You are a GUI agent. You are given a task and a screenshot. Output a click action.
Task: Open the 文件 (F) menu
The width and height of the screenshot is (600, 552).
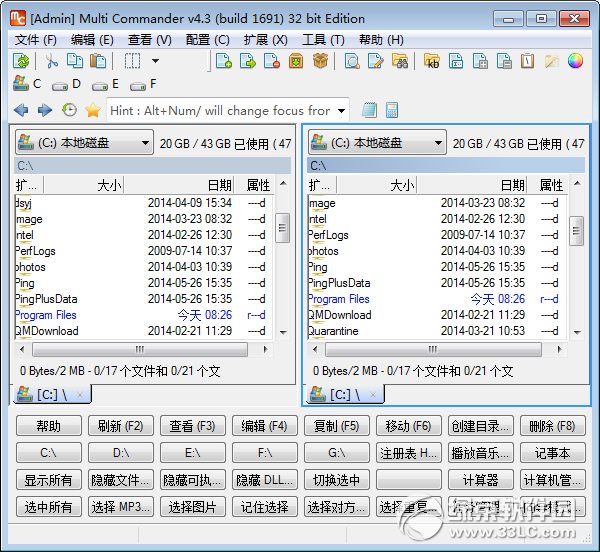(x=36, y=40)
